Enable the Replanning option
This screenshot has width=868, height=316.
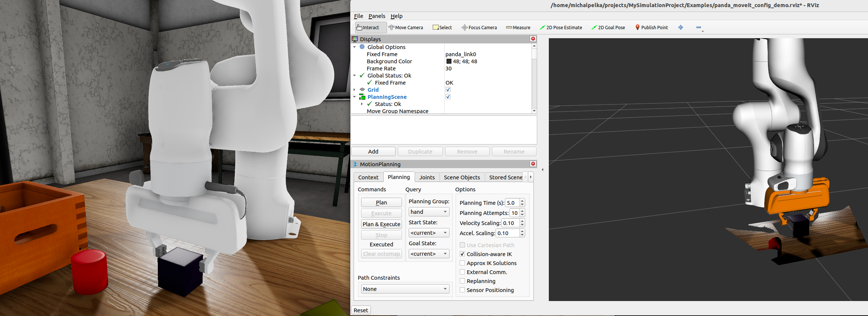462,281
